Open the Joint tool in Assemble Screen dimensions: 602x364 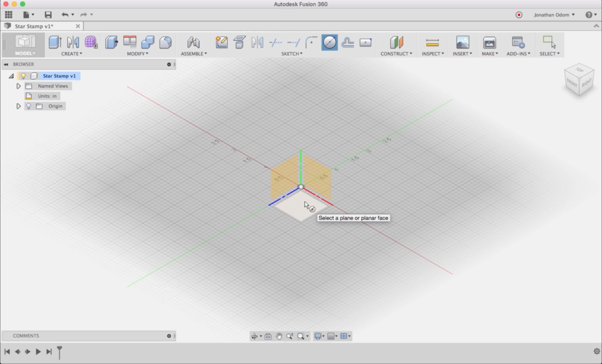tap(193, 42)
